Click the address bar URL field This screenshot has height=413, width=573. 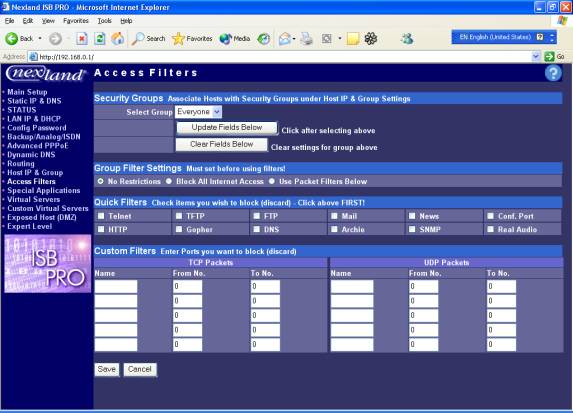[x=280, y=57]
